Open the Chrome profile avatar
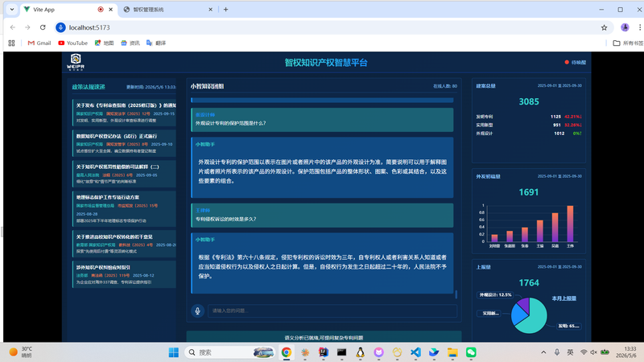This screenshot has width=644, height=362. click(x=625, y=27)
